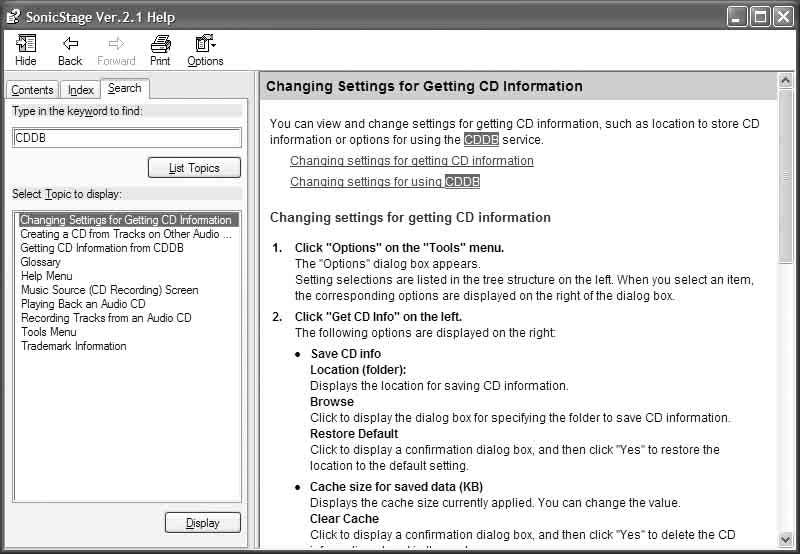Hide the navigation pane with Hide icon
This screenshot has height=554, width=800.
[26, 50]
